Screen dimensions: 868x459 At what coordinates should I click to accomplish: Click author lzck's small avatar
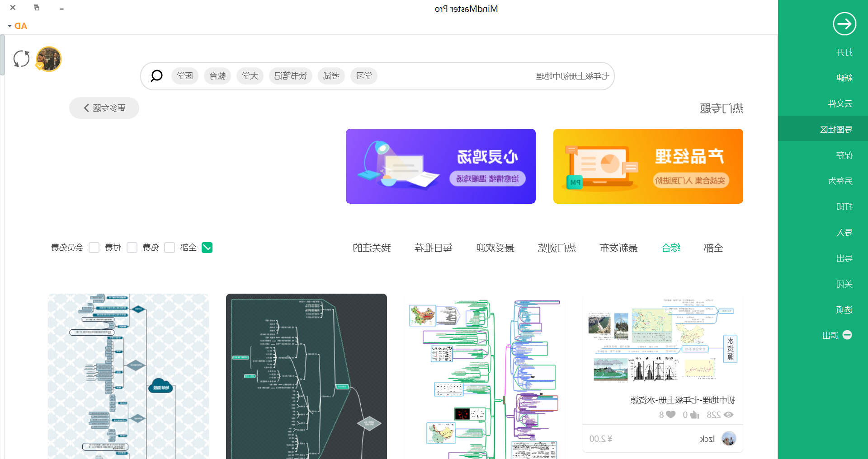point(729,439)
